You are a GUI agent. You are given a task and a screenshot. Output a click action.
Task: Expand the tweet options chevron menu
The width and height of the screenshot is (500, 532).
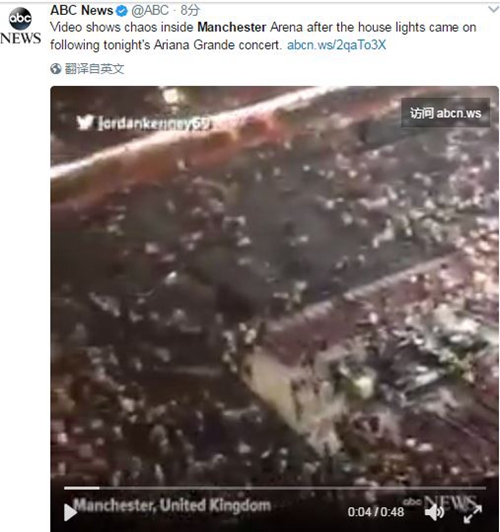click(x=494, y=9)
